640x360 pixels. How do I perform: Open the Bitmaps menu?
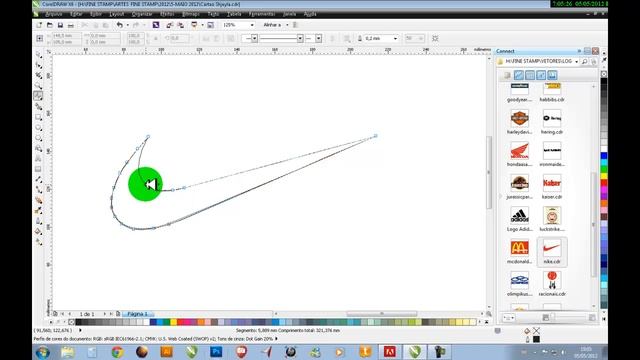pyautogui.click(x=191, y=14)
